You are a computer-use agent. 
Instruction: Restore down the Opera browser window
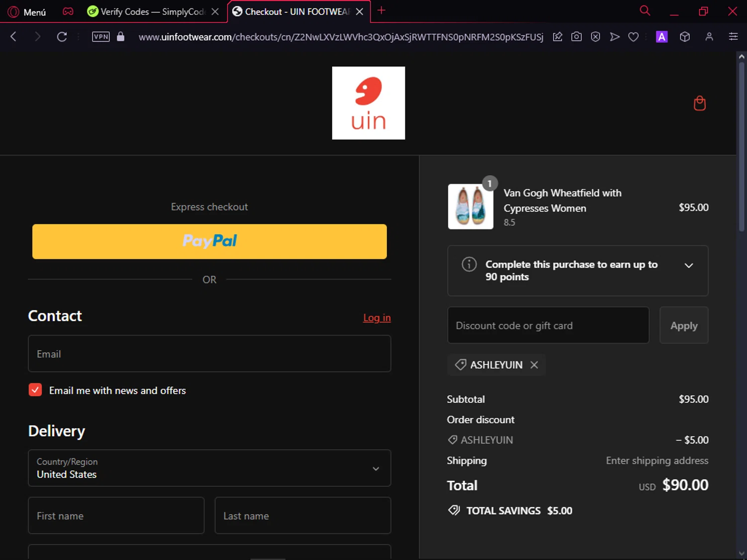point(703,11)
